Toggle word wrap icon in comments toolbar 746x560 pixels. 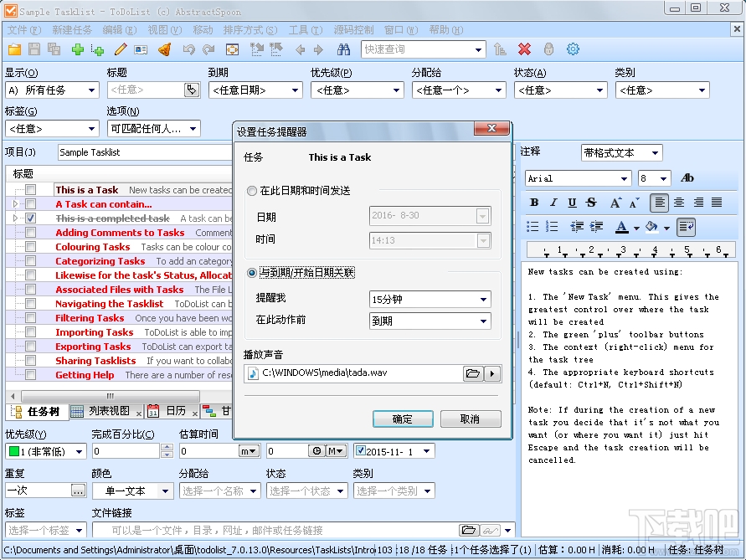coord(687,227)
